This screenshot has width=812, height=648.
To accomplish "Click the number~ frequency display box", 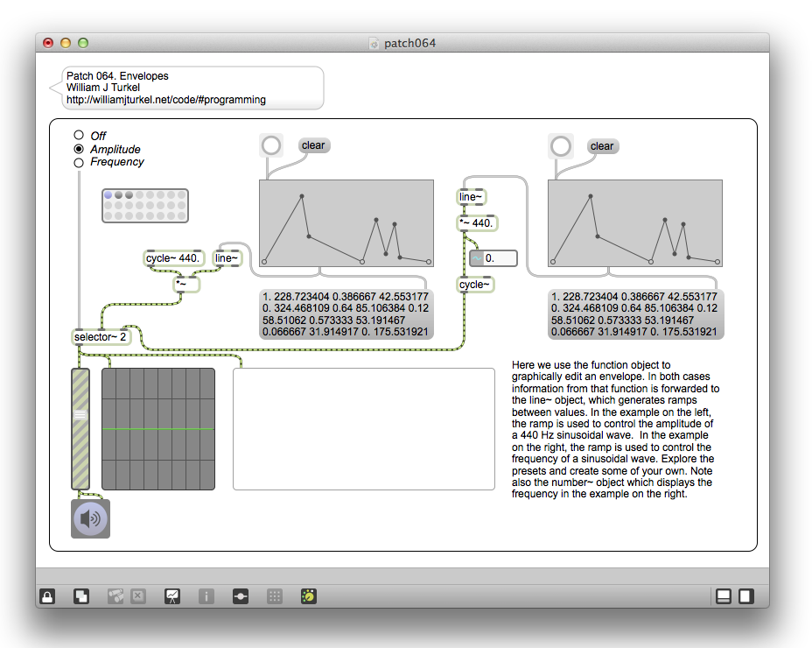I will pyautogui.click(x=493, y=258).
